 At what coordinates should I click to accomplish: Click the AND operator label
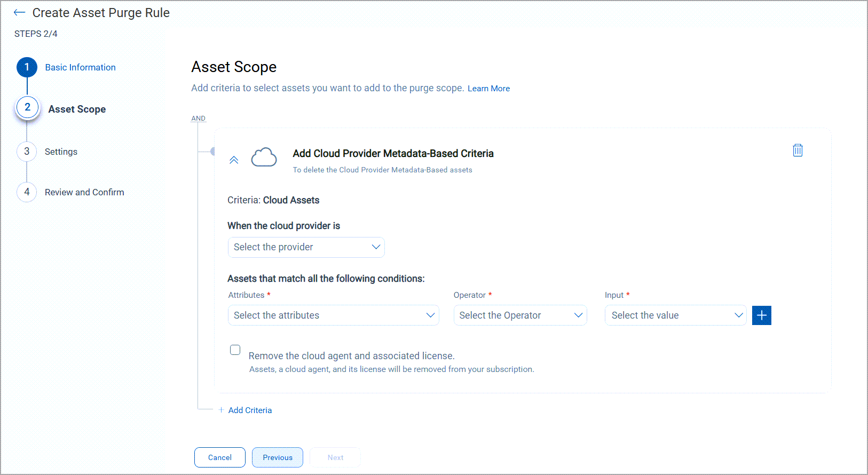[198, 118]
